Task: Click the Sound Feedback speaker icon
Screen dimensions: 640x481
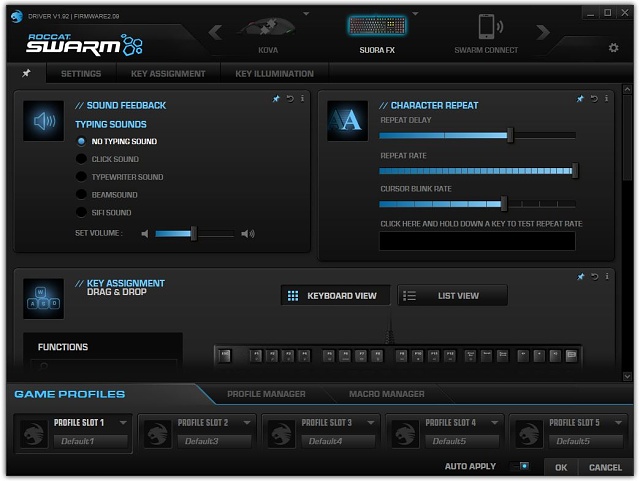Action: click(x=43, y=121)
